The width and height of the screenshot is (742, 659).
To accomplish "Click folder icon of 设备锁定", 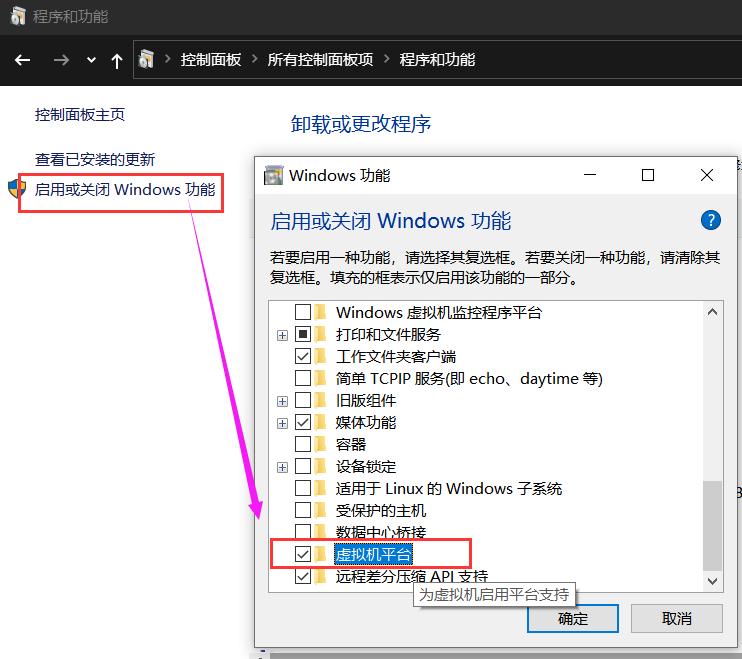I will click(321, 466).
